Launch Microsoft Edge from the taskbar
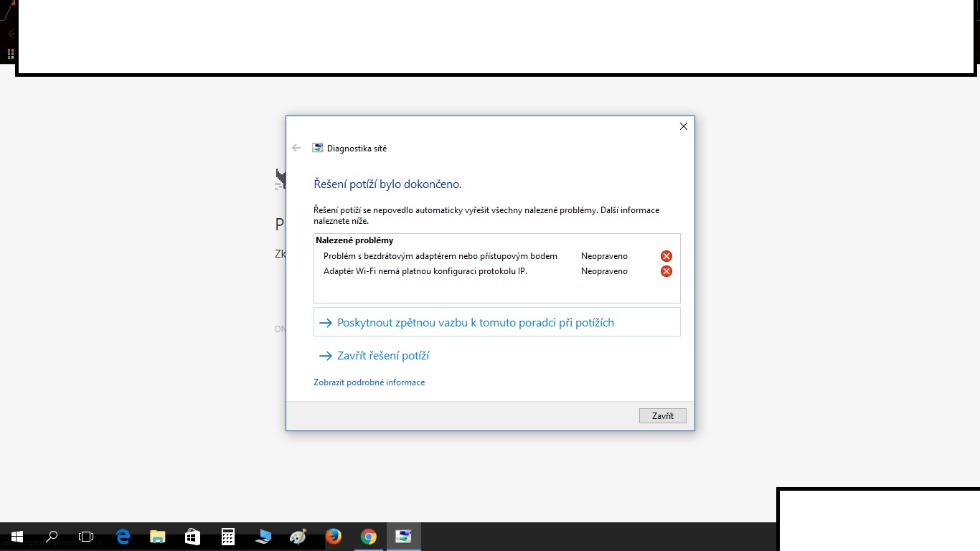Viewport: 980px width, 551px height. pyautogui.click(x=123, y=537)
